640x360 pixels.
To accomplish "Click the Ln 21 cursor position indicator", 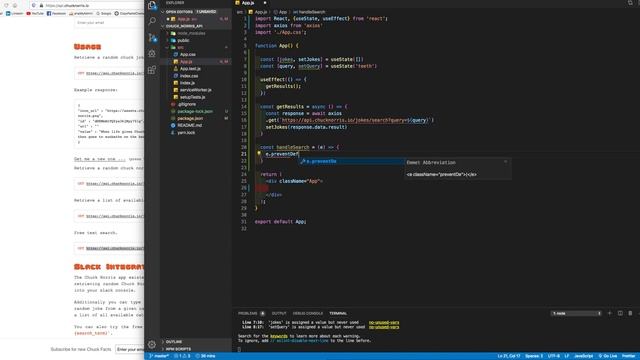I will 509,356.
